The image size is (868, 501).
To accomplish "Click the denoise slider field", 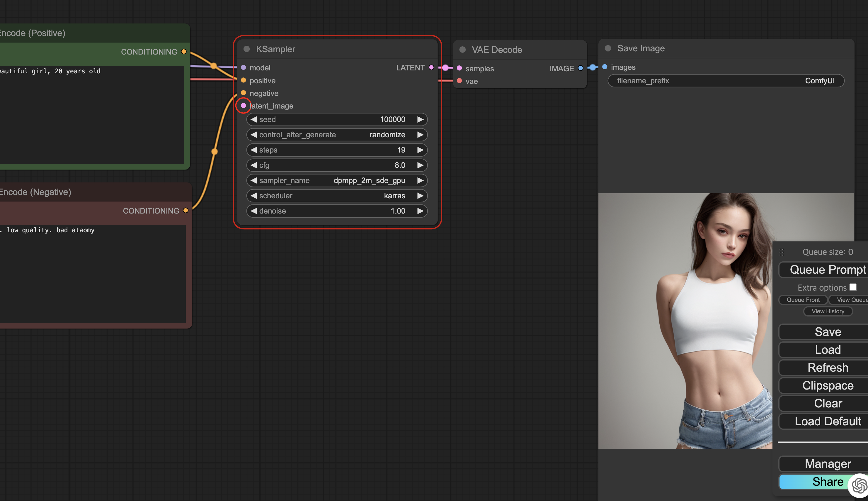I will (x=337, y=211).
